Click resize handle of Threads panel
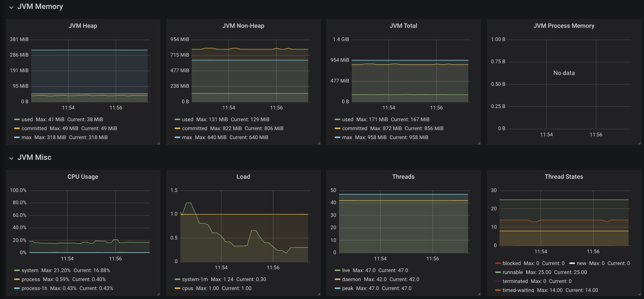The height and width of the screenshot is (299, 644). [479, 294]
